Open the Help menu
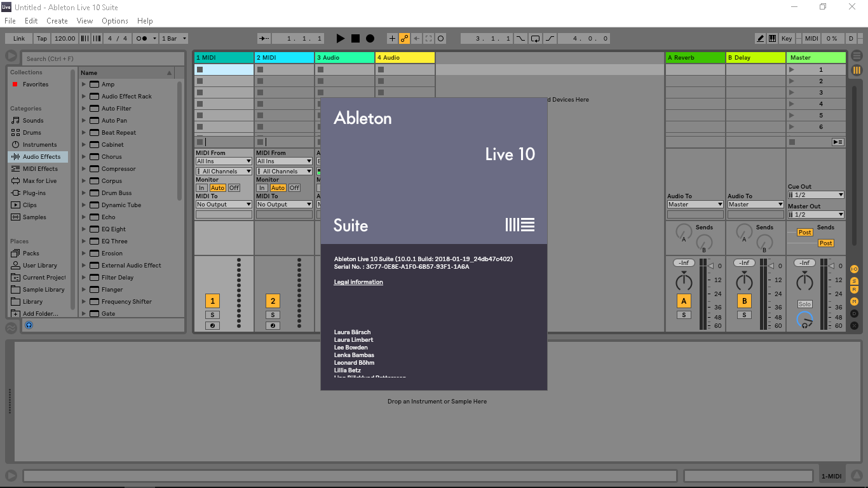 pos(145,21)
